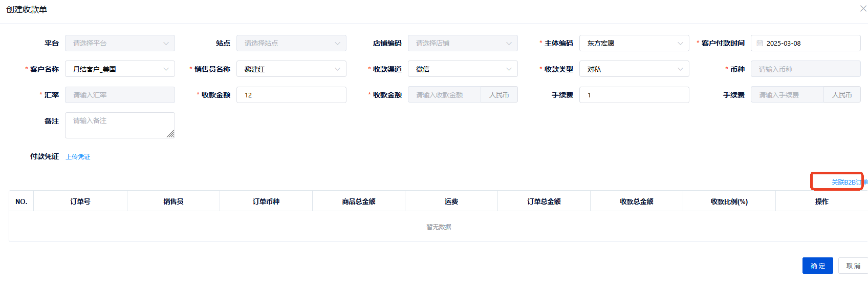Click 手续费 field containing 1
The width and height of the screenshot is (868, 283).
(634, 95)
